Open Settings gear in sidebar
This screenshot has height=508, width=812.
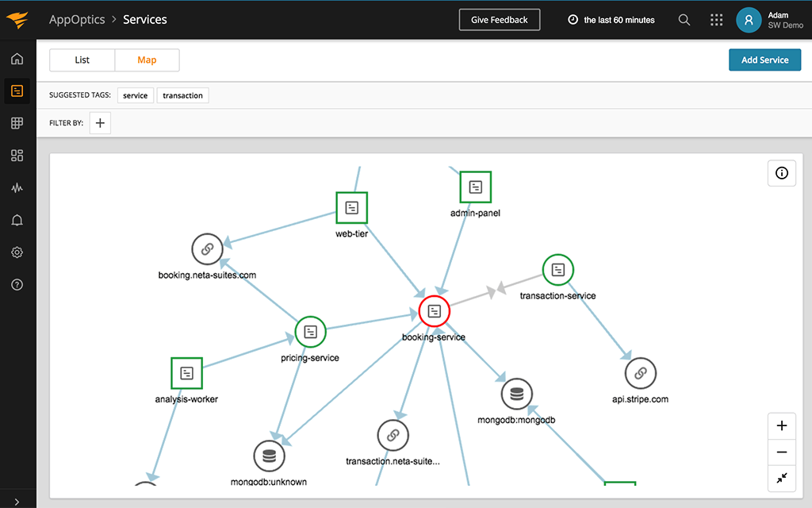point(17,252)
